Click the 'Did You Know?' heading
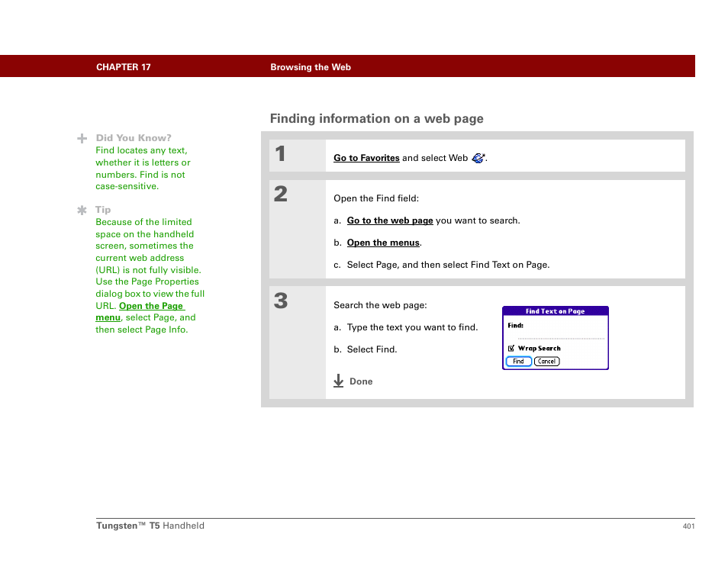The image size is (728, 563). click(134, 138)
